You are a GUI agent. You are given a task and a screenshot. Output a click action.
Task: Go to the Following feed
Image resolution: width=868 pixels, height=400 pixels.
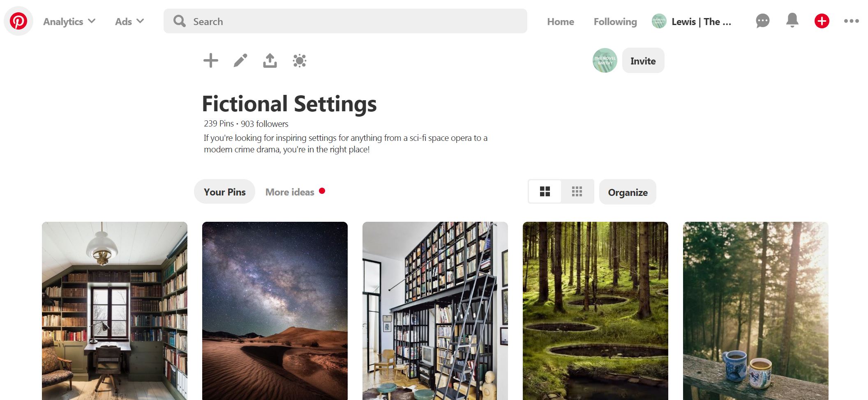(615, 21)
